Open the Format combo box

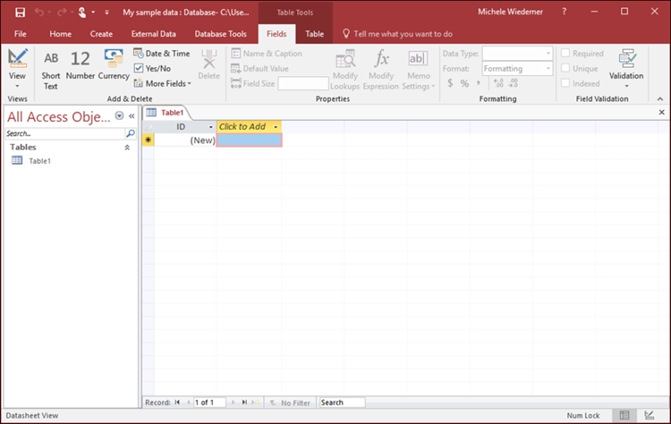[517, 68]
